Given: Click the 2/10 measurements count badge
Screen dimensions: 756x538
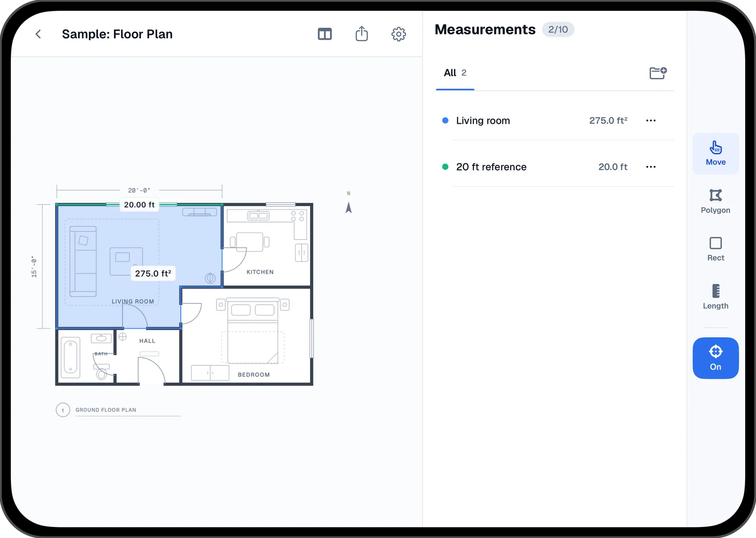Looking at the screenshot, I should pyautogui.click(x=558, y=29).
